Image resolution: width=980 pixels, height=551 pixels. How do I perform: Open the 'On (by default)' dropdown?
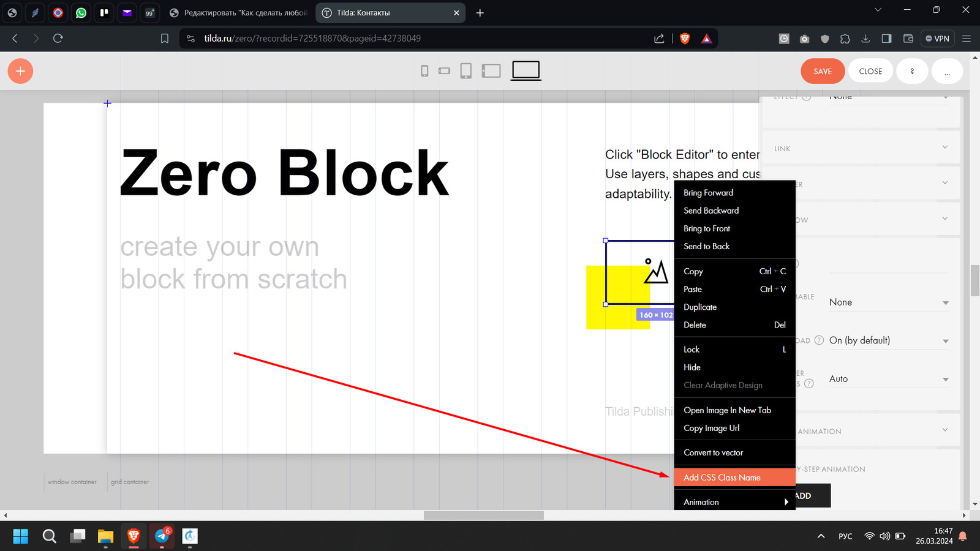click(888, 340)
